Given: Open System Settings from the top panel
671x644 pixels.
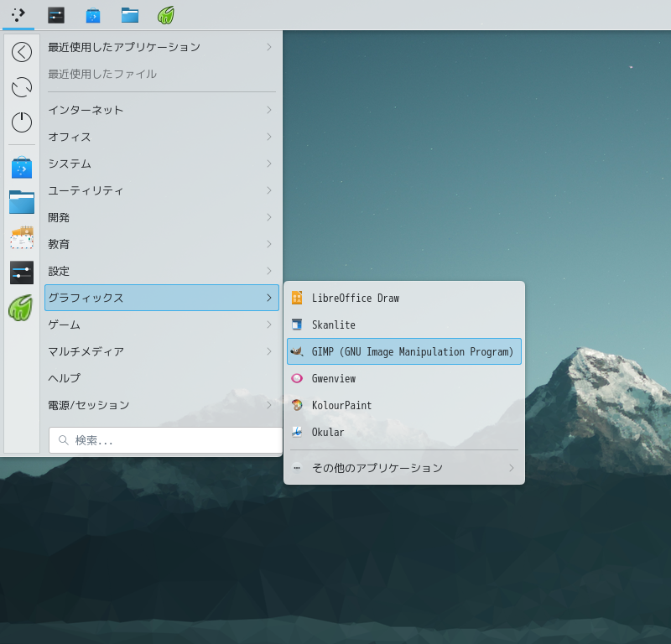Looking at the screenshot, I should (56, 15).
